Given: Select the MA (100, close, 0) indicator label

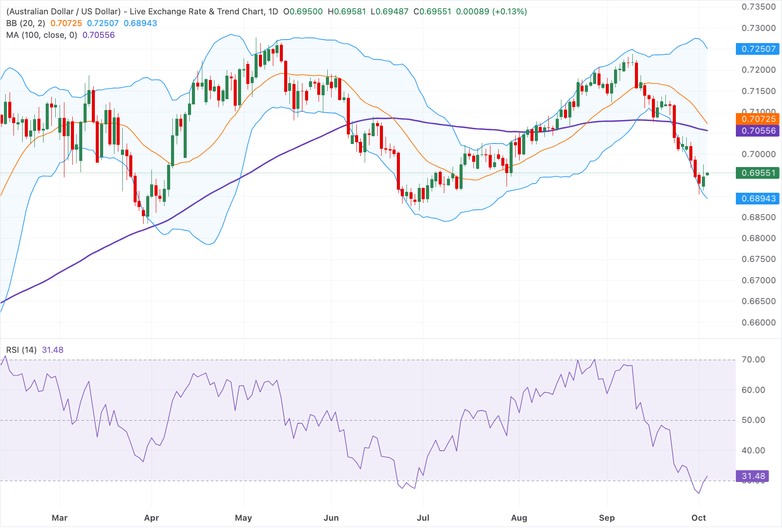Looking at the screenshot, I should click(x=42, y=35).
